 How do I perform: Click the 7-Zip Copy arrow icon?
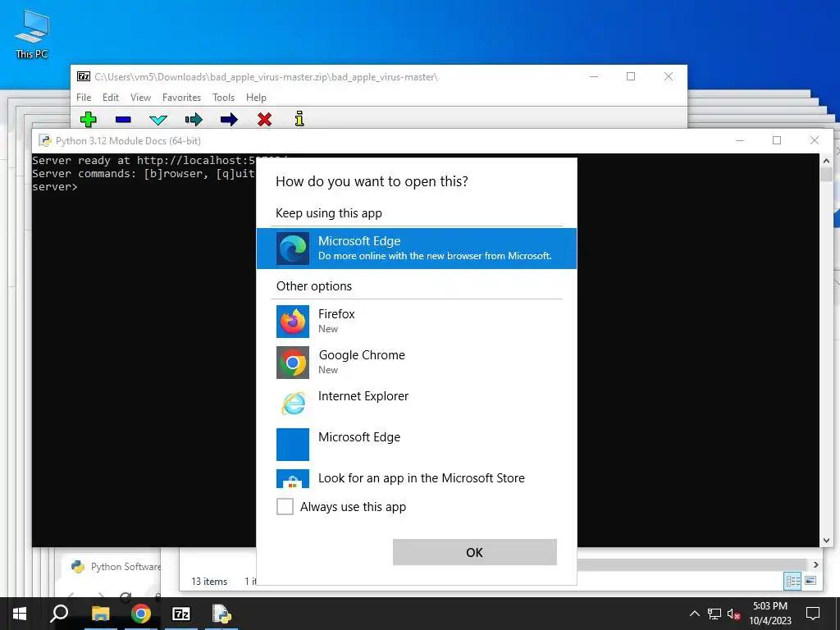[194, 119]
